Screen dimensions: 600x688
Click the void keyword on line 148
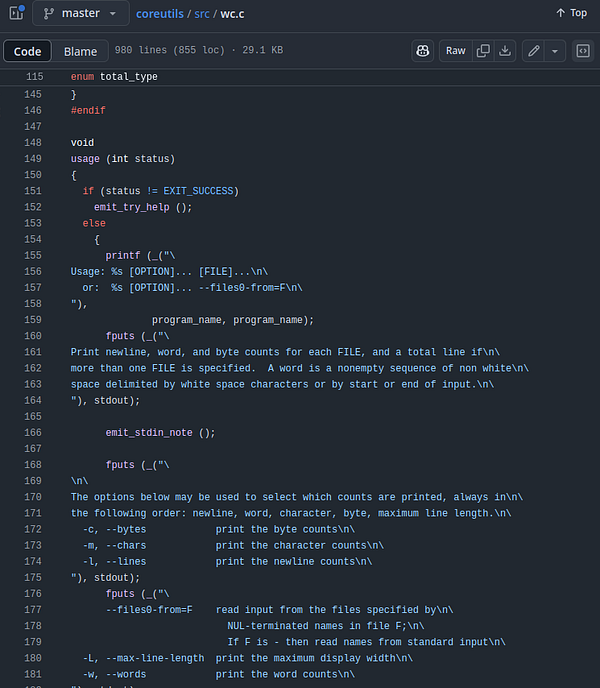pyautogui.click(x=82, y=143)
